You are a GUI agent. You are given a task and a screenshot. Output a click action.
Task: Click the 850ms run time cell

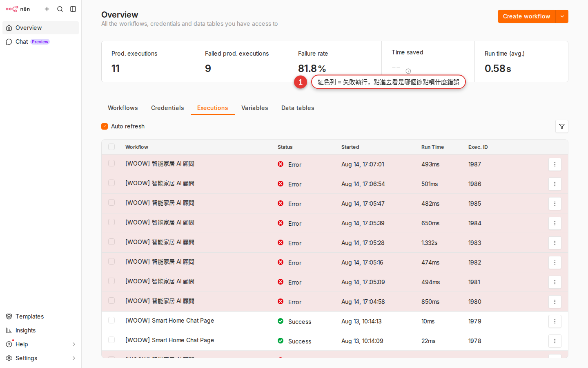[x=430, y=302]
